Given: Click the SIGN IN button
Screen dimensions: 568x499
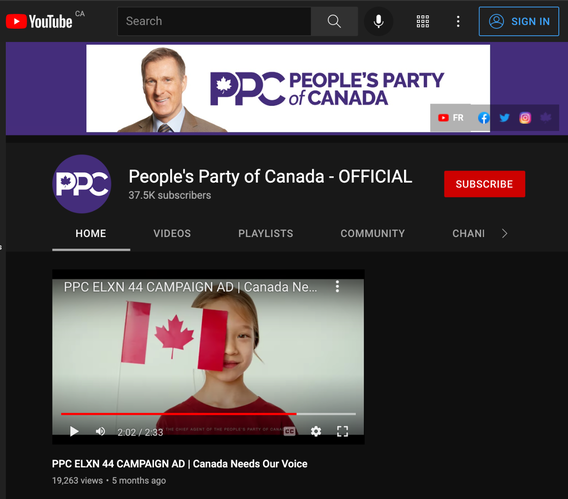Looking at the screenshot, I should tap(519, 21).
